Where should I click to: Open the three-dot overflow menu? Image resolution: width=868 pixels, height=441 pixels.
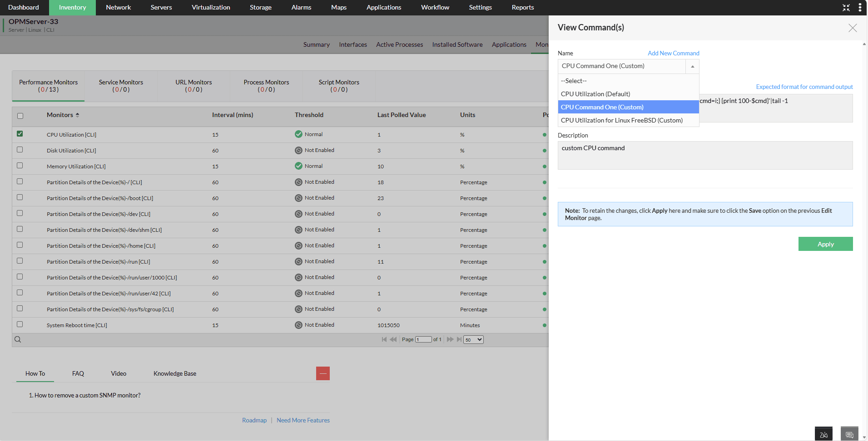(x=860, y=7)
